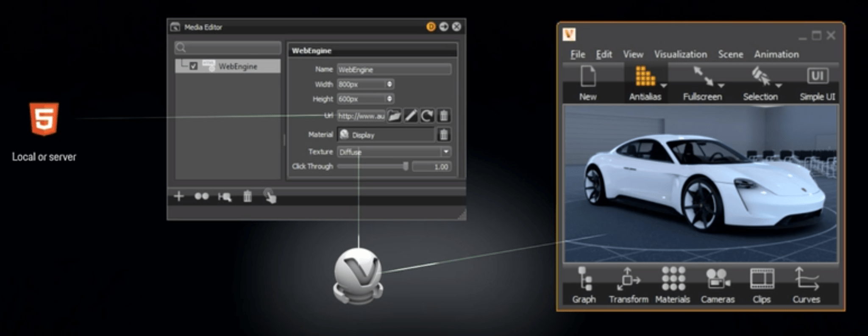Click the two-circles icon in Media Editor footer
The image size is (868, 336).
[x=202, y=196]
